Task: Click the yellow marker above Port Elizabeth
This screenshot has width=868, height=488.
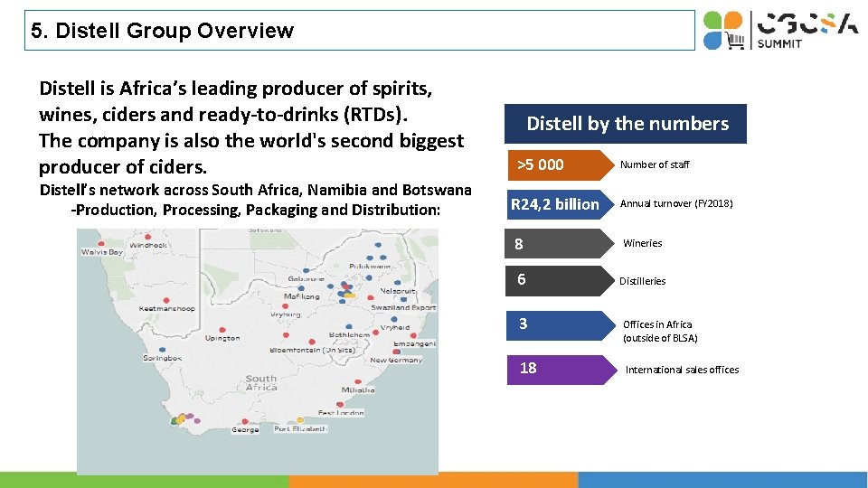Action: 300,420
